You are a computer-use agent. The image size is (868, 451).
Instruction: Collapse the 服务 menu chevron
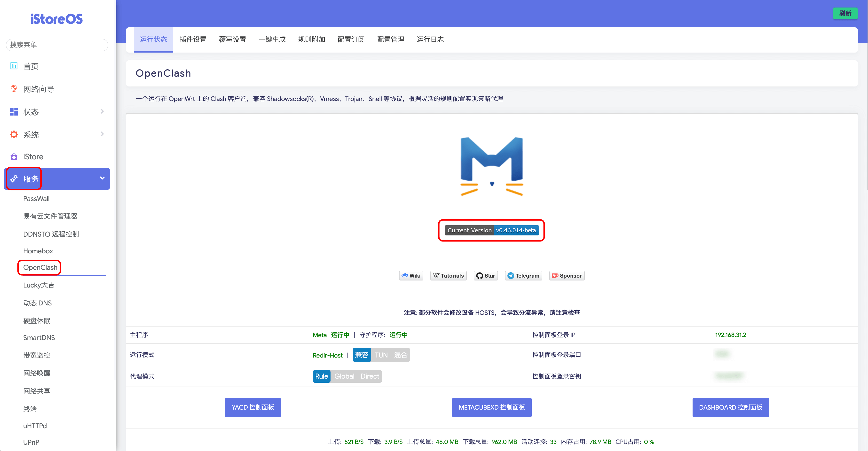click(x=102, y=178)
